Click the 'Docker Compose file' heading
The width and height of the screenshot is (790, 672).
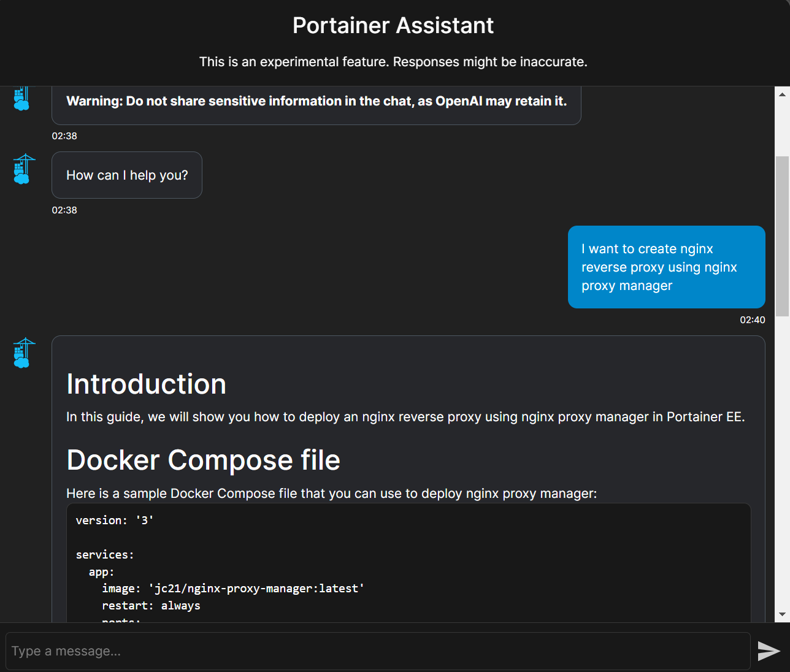click(x=203, y=460)
